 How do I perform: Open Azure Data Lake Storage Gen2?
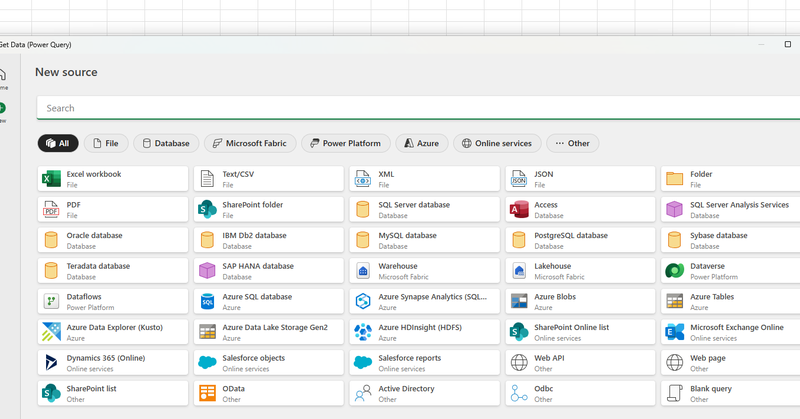click(x=268, y=332)
